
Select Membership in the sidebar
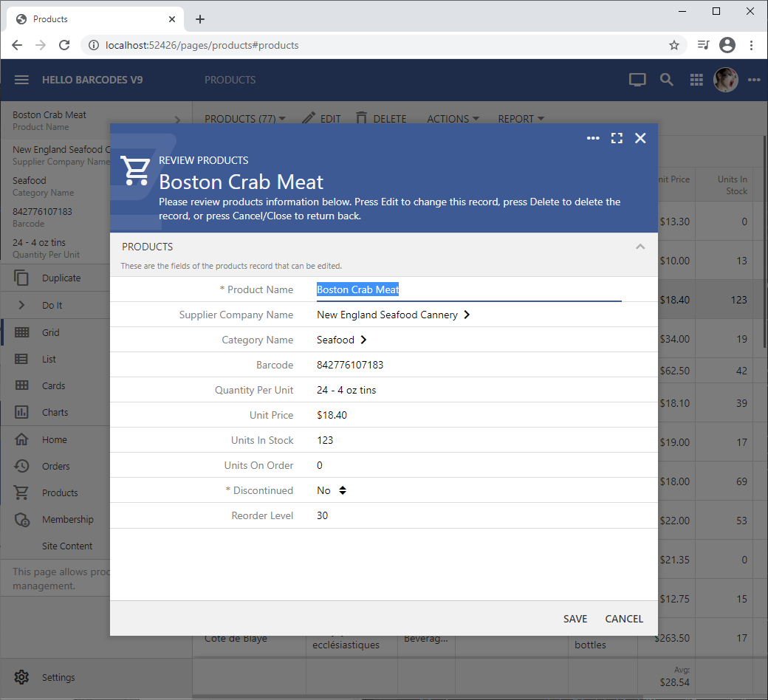point(67,519)
